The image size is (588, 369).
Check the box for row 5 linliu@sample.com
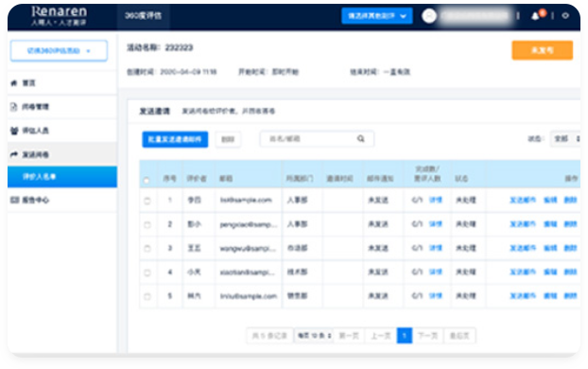pos(147,296)
